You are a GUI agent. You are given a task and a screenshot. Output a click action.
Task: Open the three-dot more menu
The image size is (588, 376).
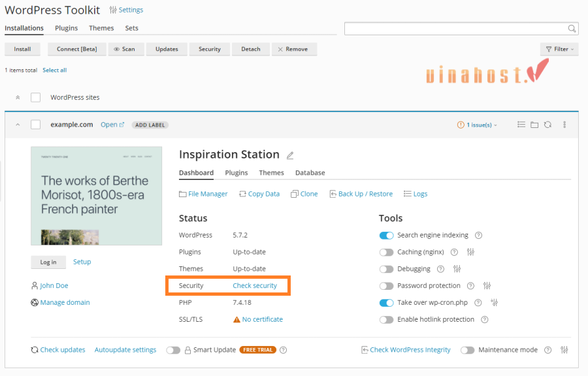[564, 124]
